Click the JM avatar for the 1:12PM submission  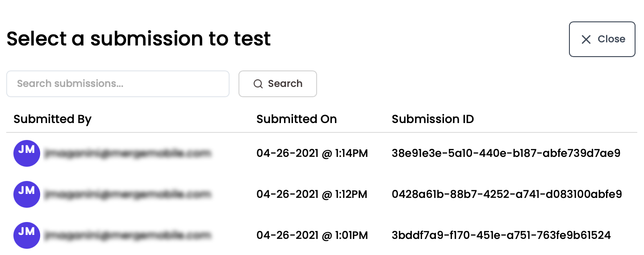coord(27,194)
